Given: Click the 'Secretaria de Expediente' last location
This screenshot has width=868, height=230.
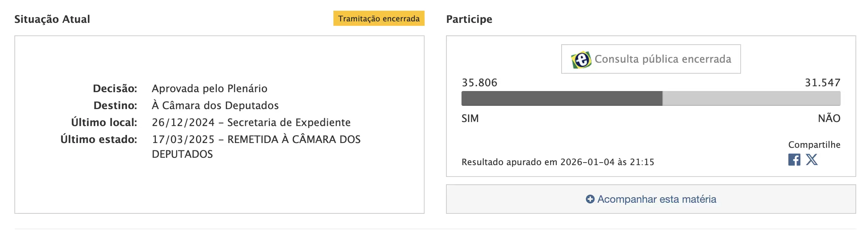Looking at the screenshot, I should point(289,122).
